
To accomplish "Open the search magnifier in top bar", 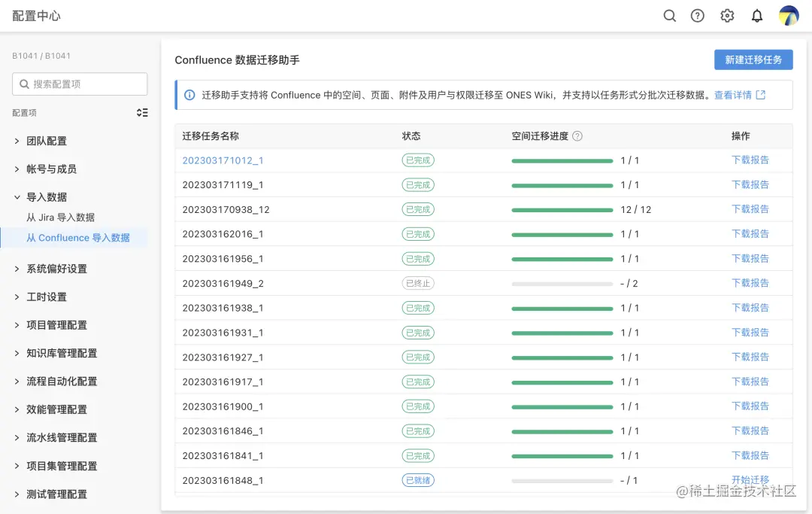I will 670,16.
